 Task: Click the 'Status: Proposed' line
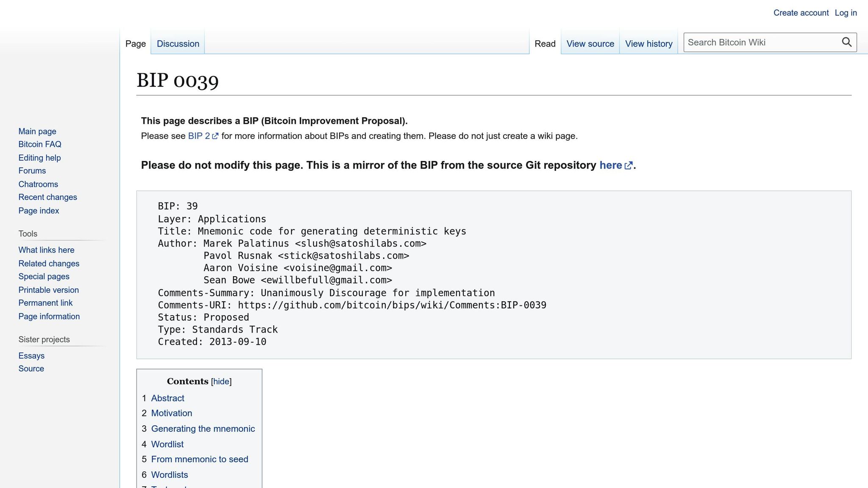pos(203,317)
